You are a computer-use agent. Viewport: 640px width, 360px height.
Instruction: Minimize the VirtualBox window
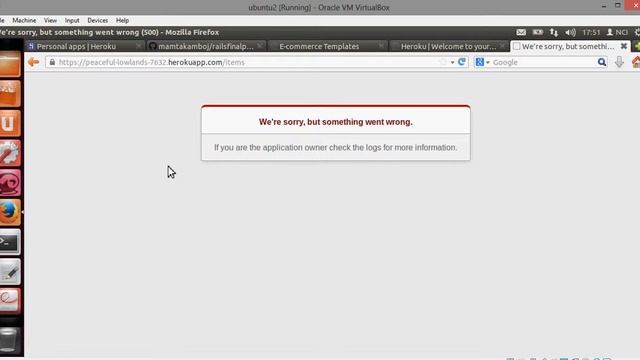pyautogui.click(x=604, y=6)
